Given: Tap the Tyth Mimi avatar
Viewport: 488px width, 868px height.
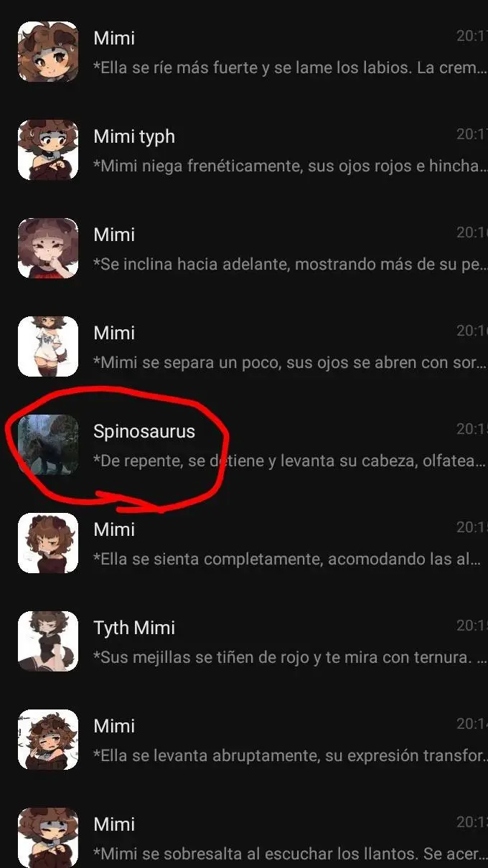Looking at the screenshot, I should pos(48,641).
